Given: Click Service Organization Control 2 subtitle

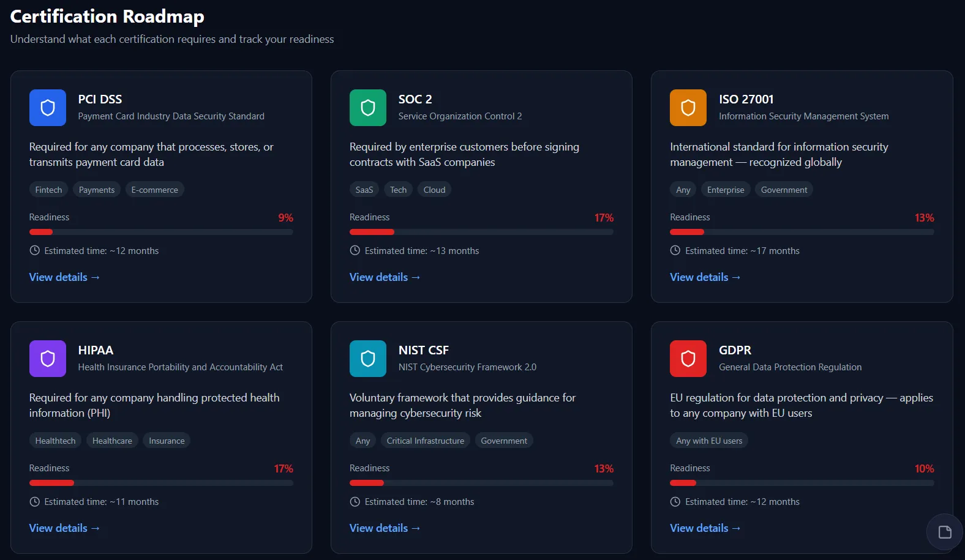Looking at the screenshot, I should click(460, 116).
